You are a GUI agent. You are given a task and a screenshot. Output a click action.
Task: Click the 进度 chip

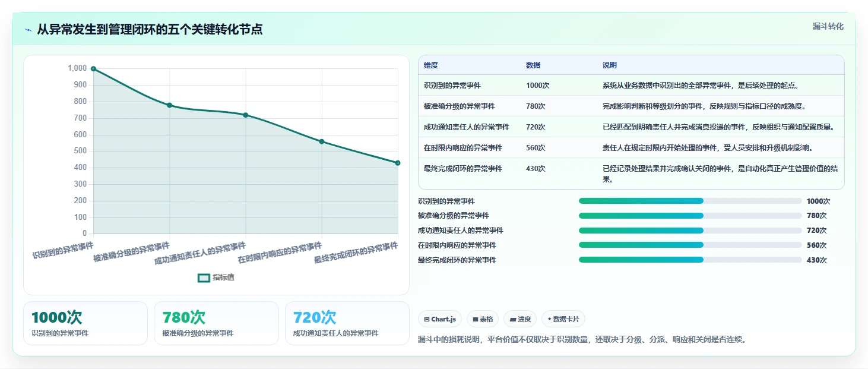[520, 319]
